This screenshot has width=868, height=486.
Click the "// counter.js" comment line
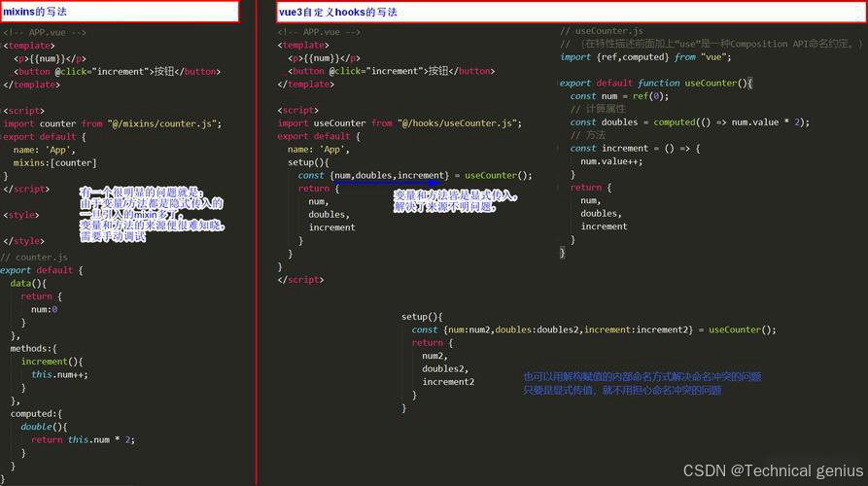(34, 257)
